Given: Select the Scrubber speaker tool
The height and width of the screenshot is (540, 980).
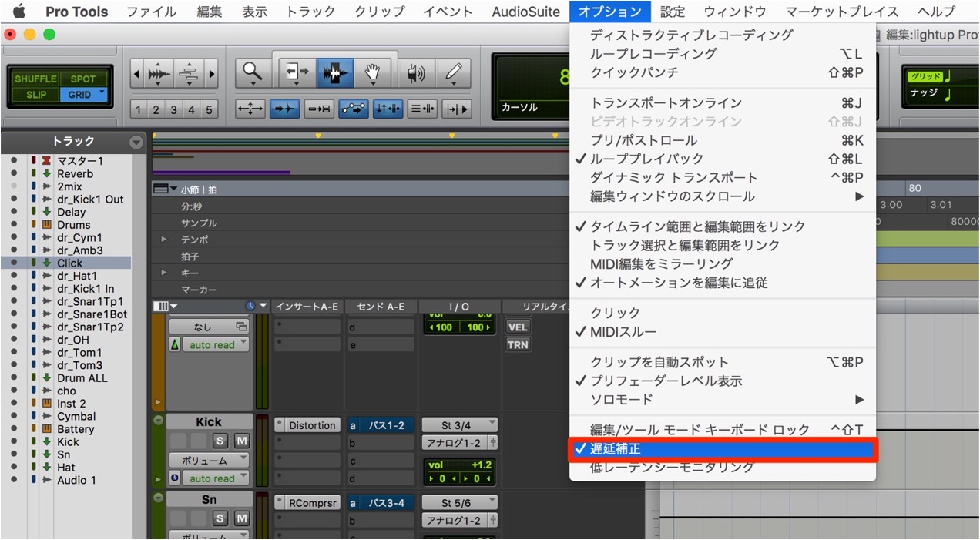Looking at the screenshot, I should (417, 72).
